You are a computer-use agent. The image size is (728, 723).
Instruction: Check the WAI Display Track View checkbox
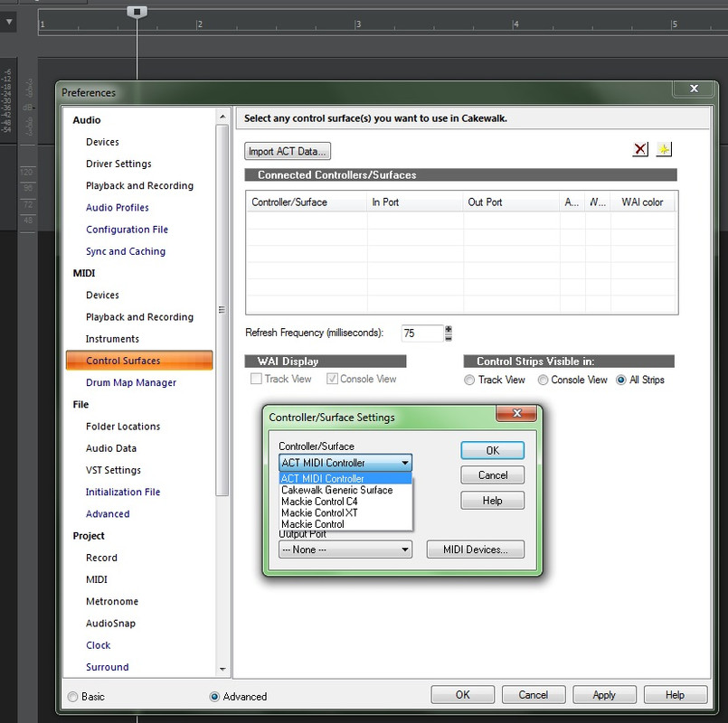(x=256, y=379)
